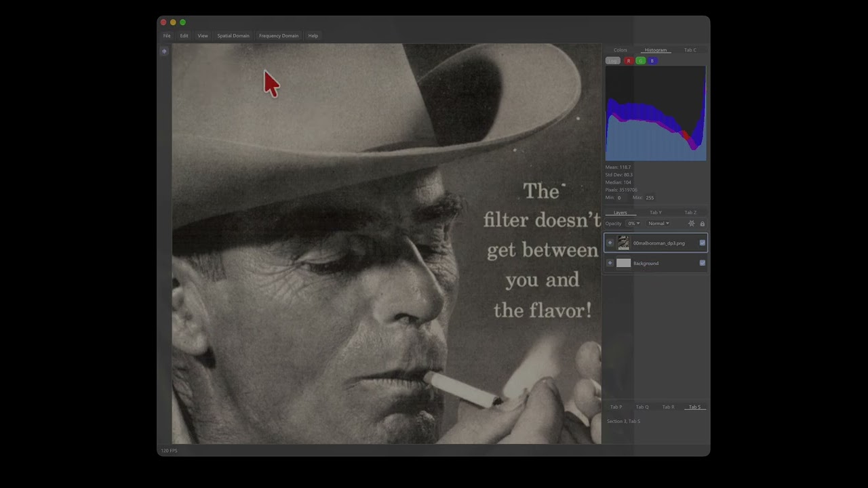Click the layer effects sun icon
The height and width of the screenshot is (488, 868).
pos(692,224)
